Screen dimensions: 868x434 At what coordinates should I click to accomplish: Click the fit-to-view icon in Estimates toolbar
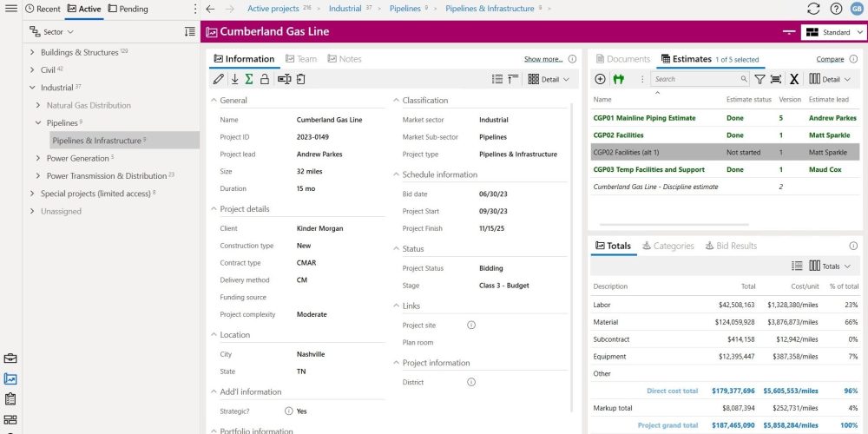click(x=776, y=79)
